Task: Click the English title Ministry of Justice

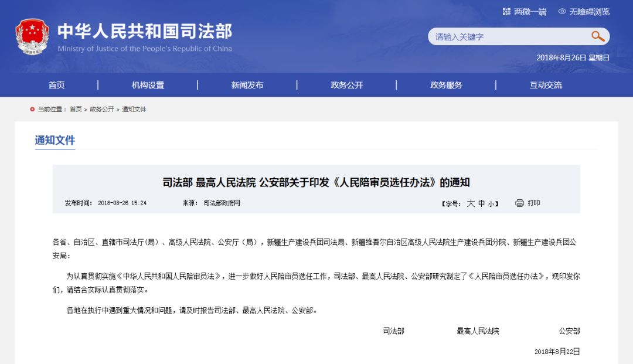Action: click(x=145, y=49)
